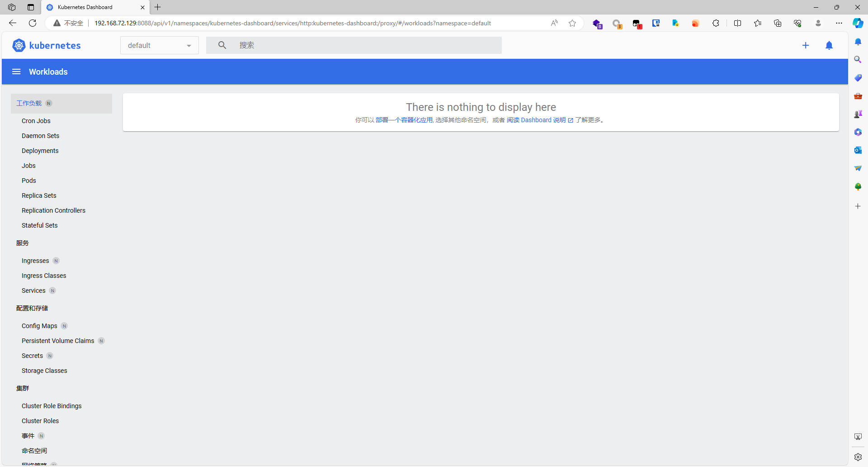
Task: Click the sidebar search magnifier icon
Action: pos(858,60)
